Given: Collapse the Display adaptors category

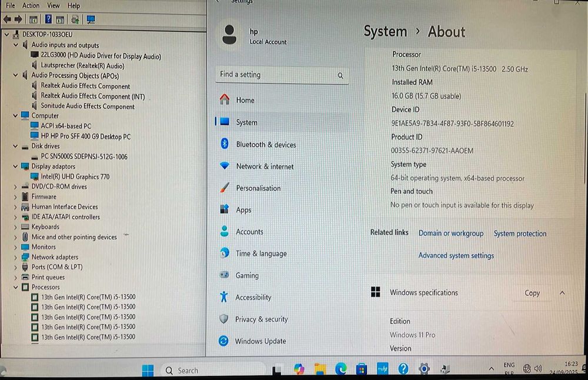Looking at the screenshot, I should click(x=16, y=166).
